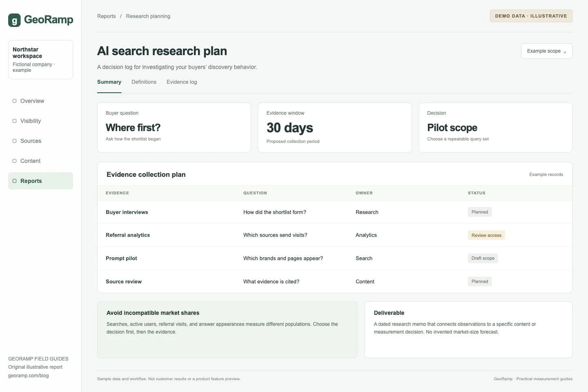Click the Northstar workspace card
The width and height of the screenshot is (588, 392).
tap(40, 60)
